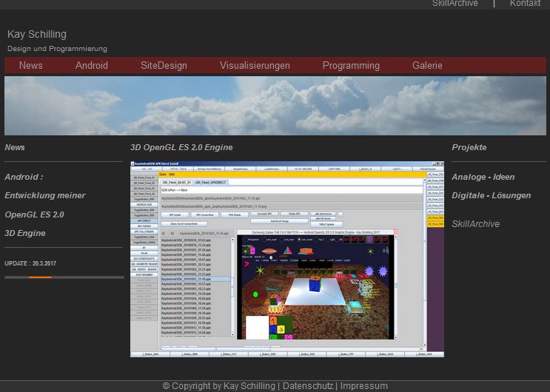Screen dimensions: 550x392
Task: Click the orange progress bar under the update date
Action: pyautogui.click(x=39, y=277)
